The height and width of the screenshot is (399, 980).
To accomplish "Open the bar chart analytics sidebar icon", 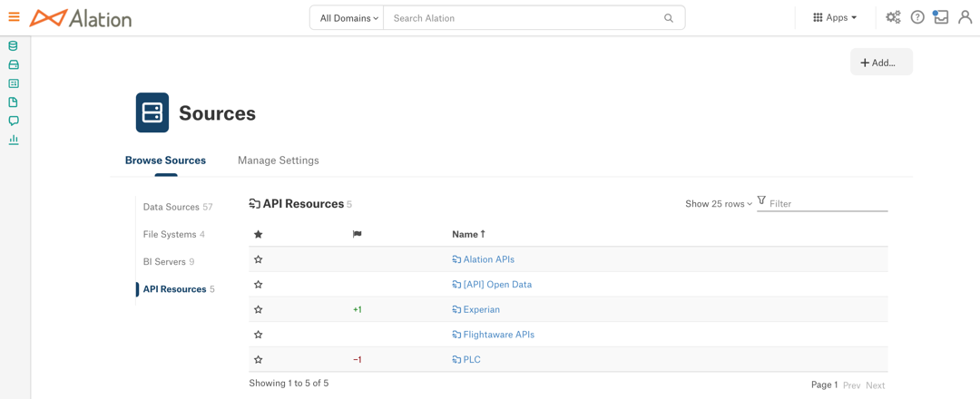I will click(x=13, y=140).
